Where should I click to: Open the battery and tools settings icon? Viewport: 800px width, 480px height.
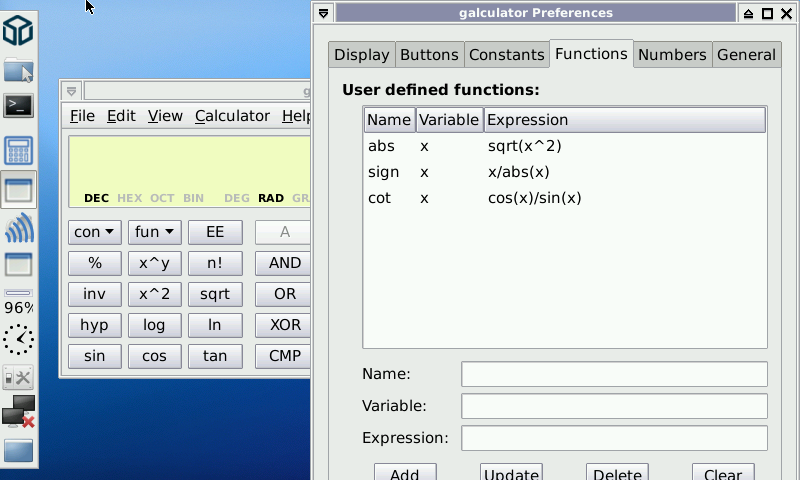click(x=18, y=378)
